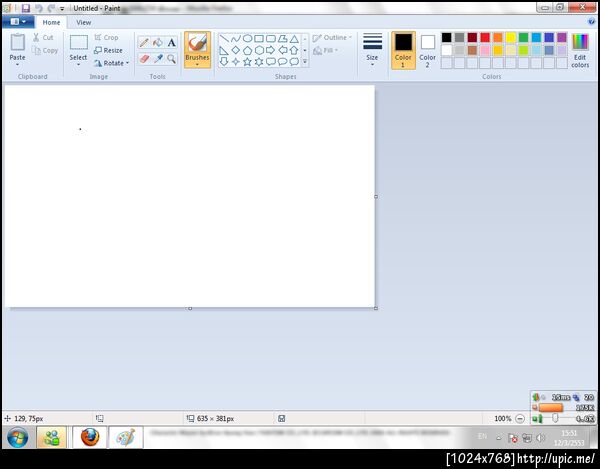Click the Brushes tool icon
This screenshot has height=469, width=600.
point(197,43)
